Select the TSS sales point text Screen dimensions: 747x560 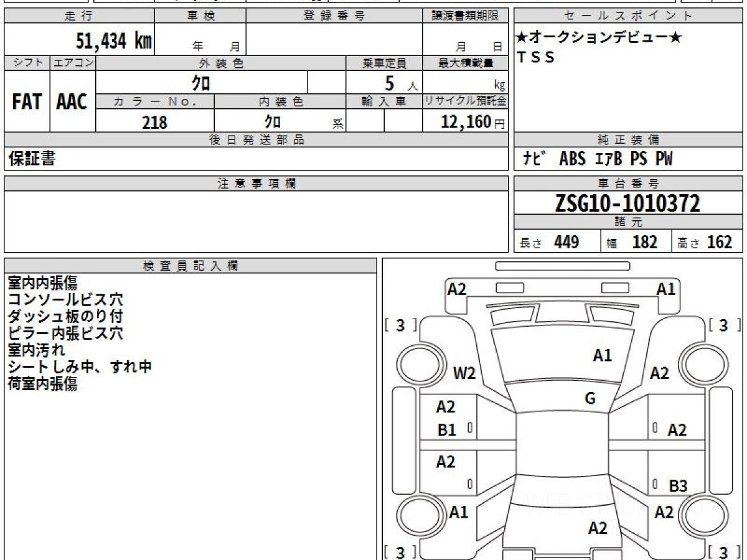click(536, 57)
